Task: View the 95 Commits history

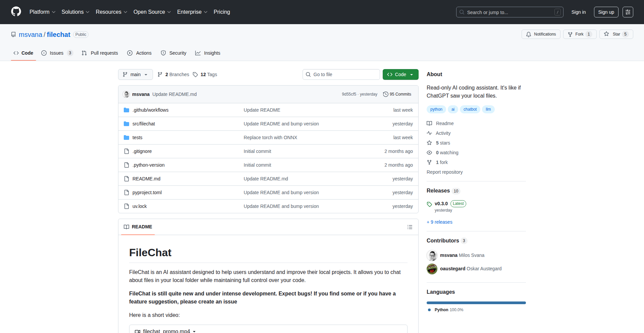Action: (x=397, y=94)
